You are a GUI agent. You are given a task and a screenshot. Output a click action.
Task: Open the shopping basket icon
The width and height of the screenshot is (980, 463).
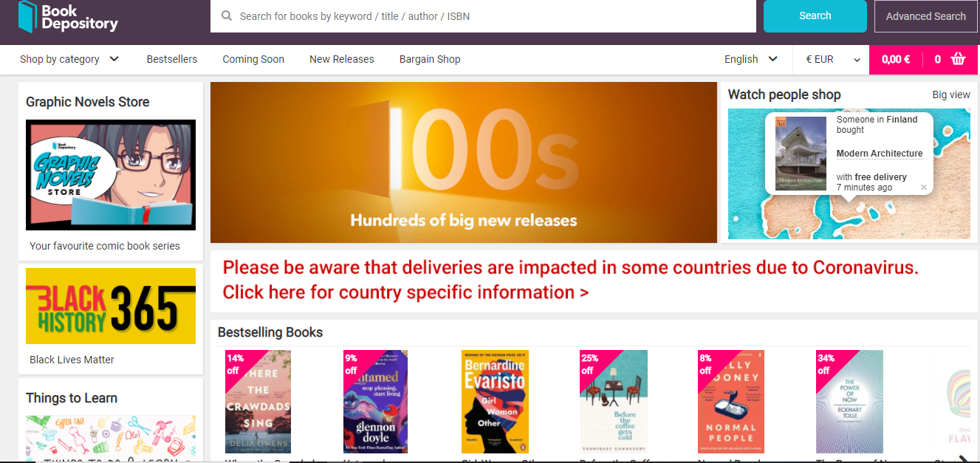959,59
